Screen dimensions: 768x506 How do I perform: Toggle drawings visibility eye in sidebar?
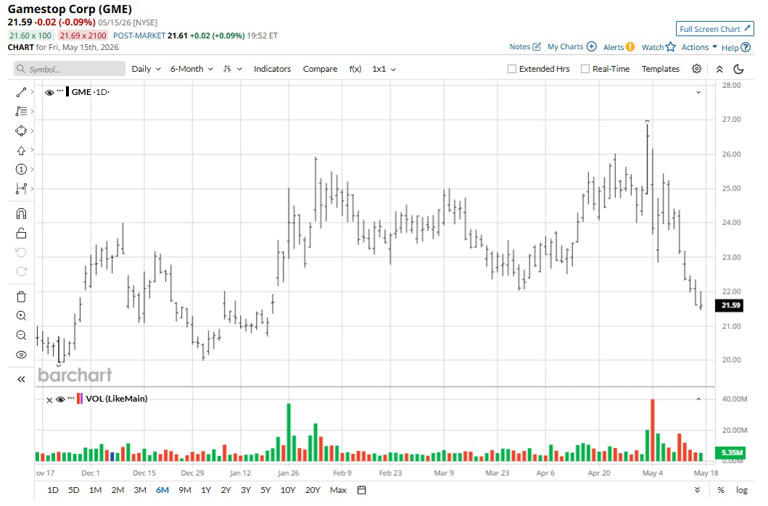(21, 355)
